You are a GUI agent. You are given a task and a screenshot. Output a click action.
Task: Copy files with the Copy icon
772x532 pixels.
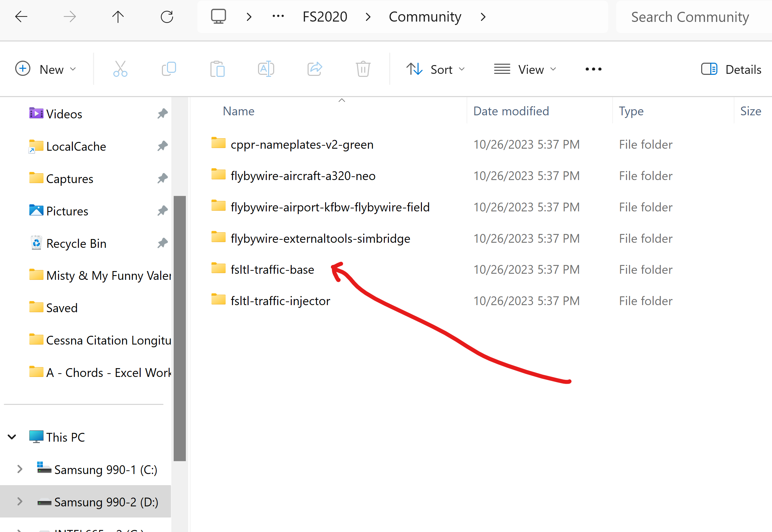[x=169, y=69]
